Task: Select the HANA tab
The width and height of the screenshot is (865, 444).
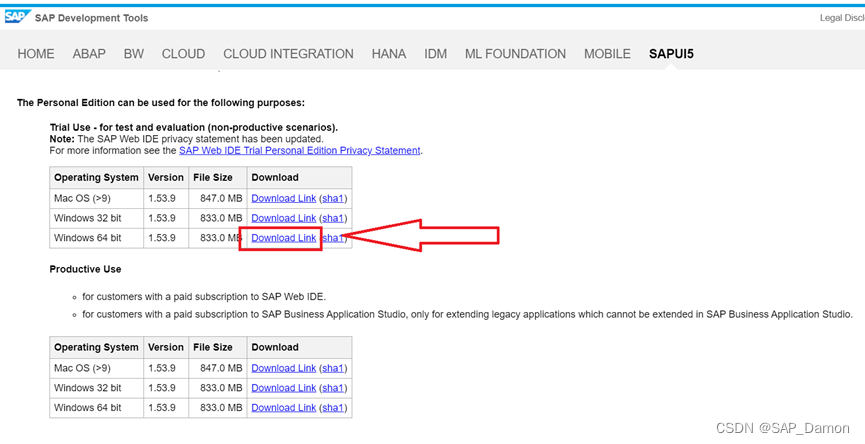Action: 389,54
